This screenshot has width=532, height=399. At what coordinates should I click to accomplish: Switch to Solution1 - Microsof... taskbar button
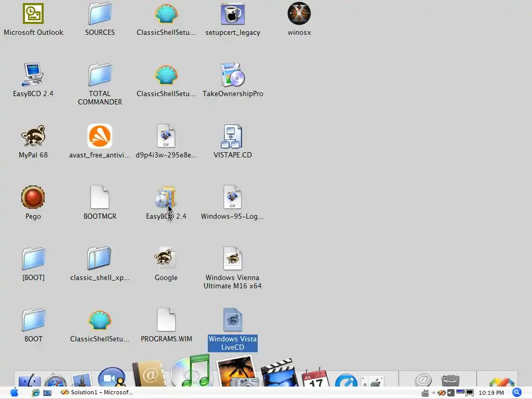(x=97, y=393)
